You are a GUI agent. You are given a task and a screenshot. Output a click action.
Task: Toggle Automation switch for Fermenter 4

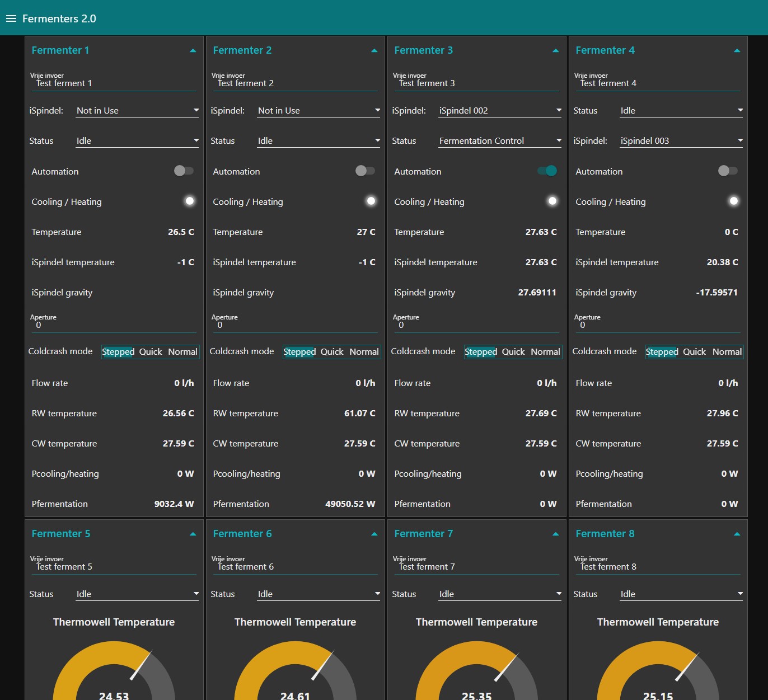click(x=728, y=171)
